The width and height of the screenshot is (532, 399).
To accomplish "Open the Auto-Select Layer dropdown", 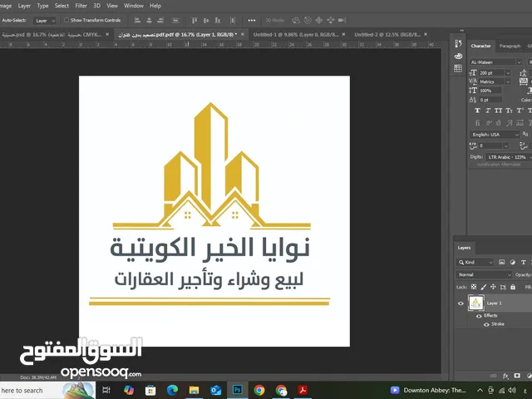I will click(x=45, y=21).
